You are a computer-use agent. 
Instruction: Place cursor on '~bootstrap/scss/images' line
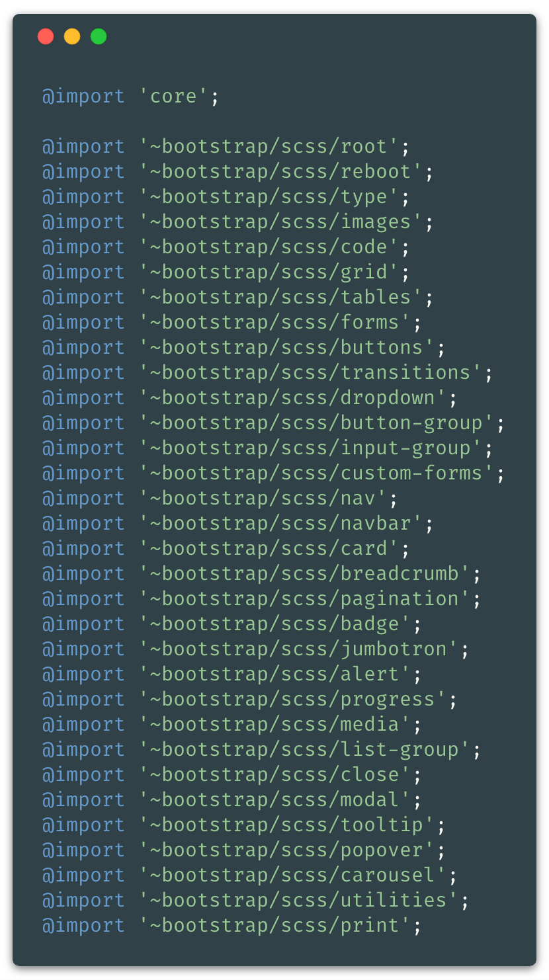[x=238, y=222]
